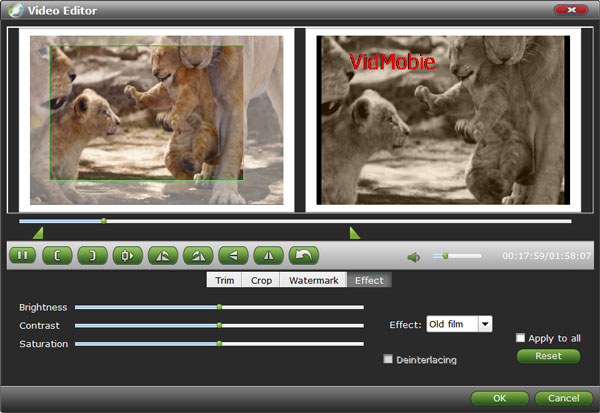Adjust the volume slider

457,256
